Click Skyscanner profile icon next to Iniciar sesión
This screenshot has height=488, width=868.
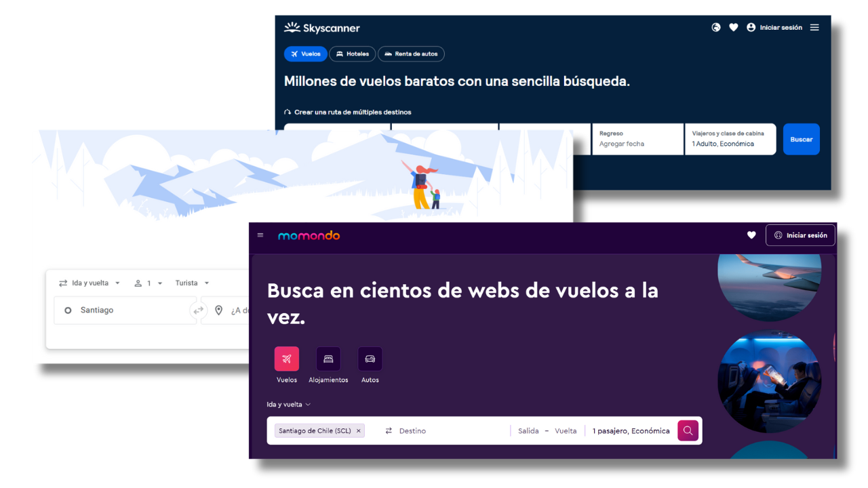tap(751, 28)
